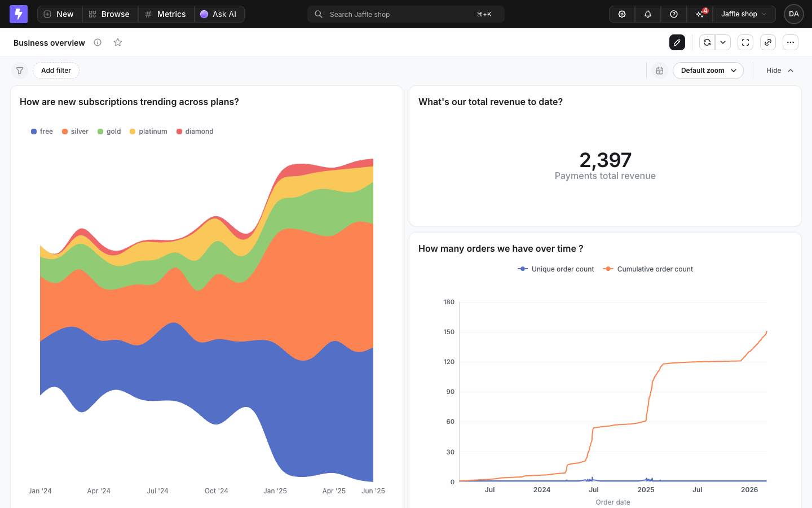Open the DA user avatar menu
This screenshot has height=508, width=812.
pos(794,14)
